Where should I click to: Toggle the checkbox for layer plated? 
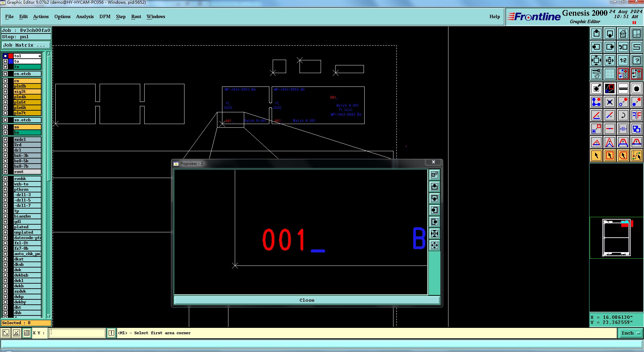(5, 227)
